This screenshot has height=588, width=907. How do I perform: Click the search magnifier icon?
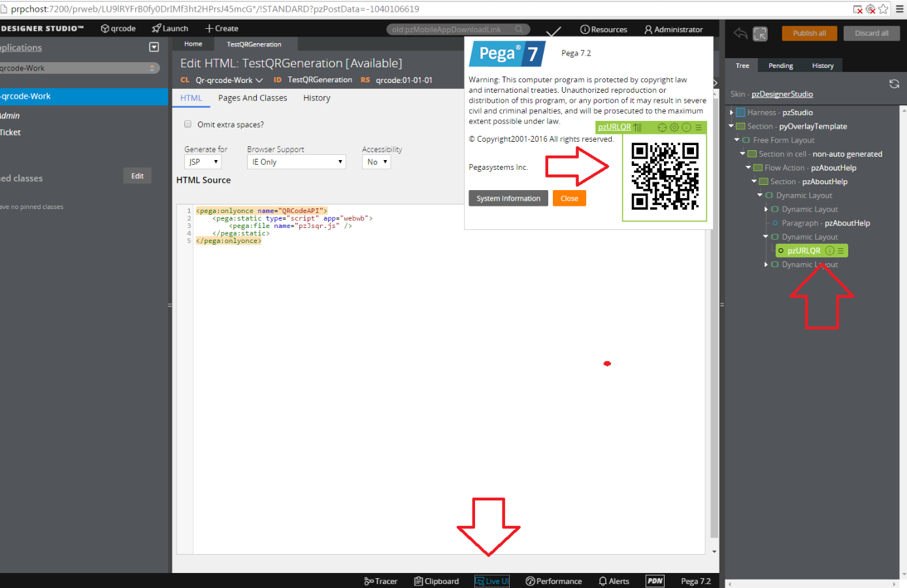tap(519, 29)
